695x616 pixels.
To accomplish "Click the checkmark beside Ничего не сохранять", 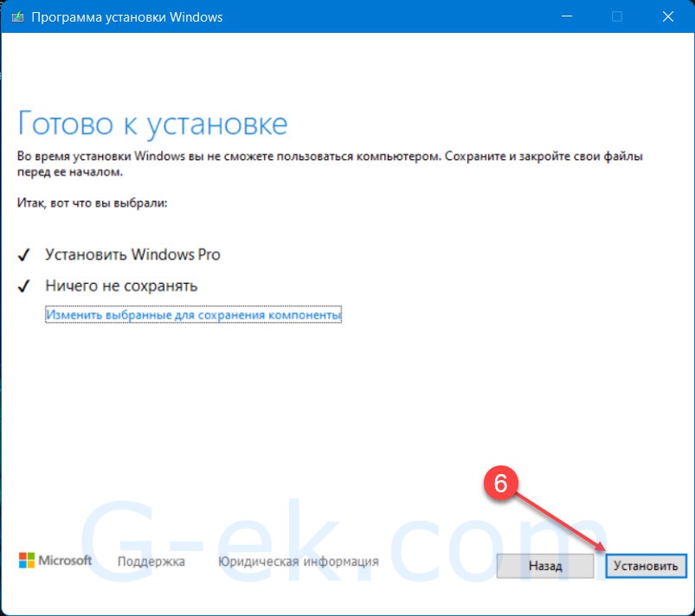I will [24, 286].
